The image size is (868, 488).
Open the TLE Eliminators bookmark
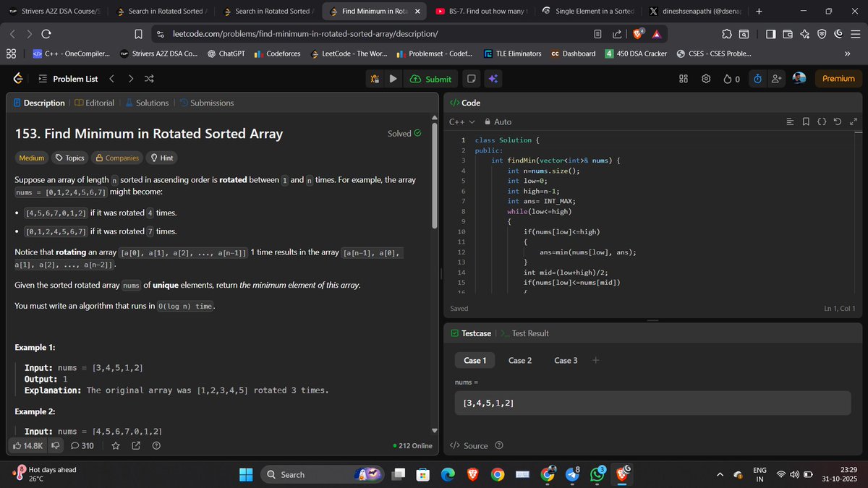point(512,53)
